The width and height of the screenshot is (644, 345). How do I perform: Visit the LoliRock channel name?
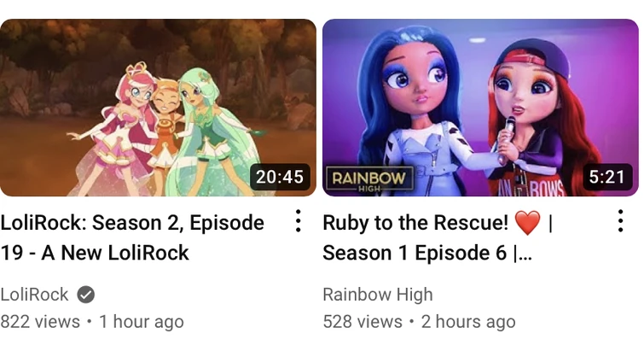coord(34,295)
